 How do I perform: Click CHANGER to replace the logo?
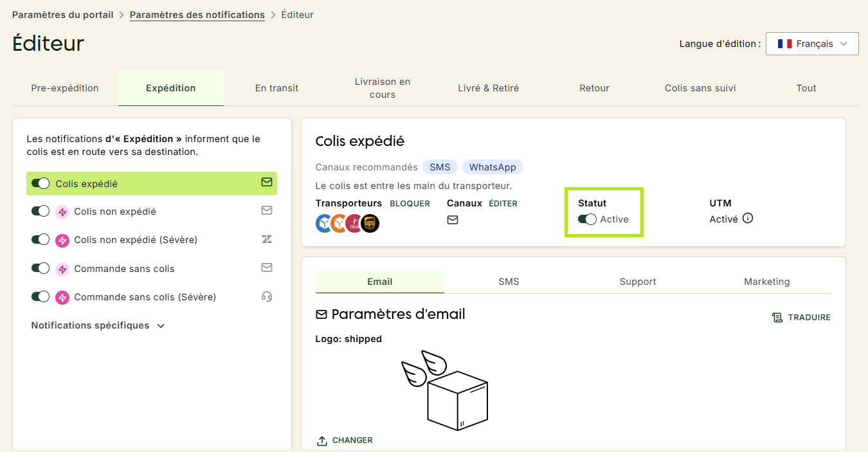[345, 440]
